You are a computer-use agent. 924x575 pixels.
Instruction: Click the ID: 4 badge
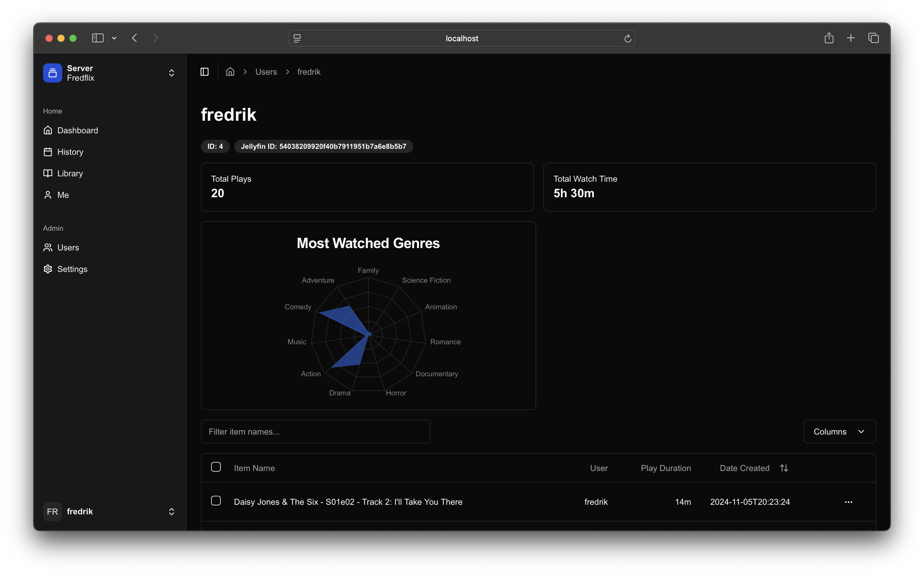[215, 146]
